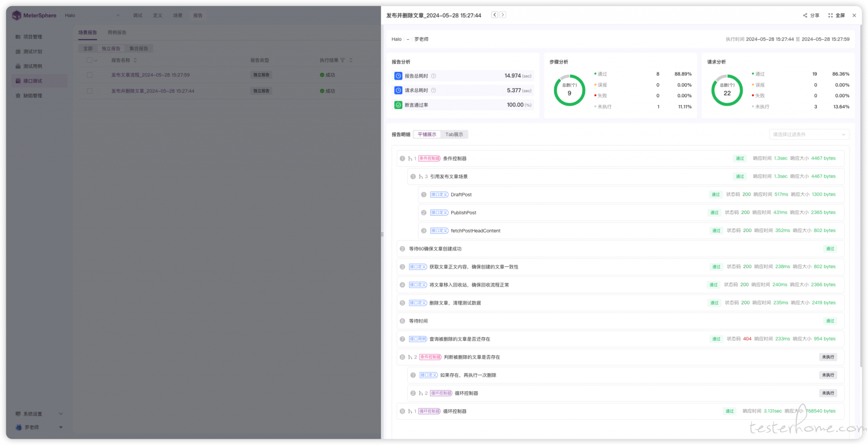Open the 请选择过滤条件 filter dropdown
868x445 pixels.
pos(809,135)
